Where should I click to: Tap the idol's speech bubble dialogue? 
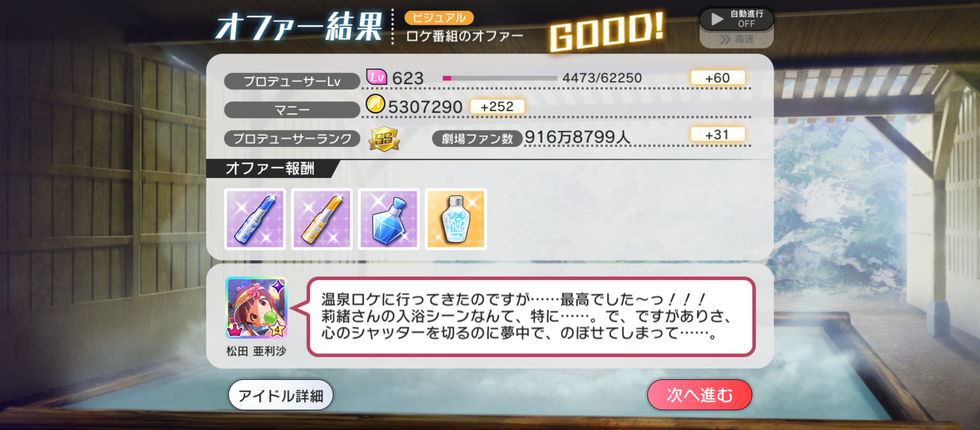(531, 317)
